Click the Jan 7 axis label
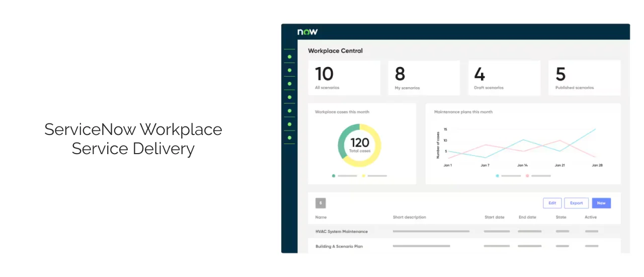644x277 pixels. tap(485, 165)
